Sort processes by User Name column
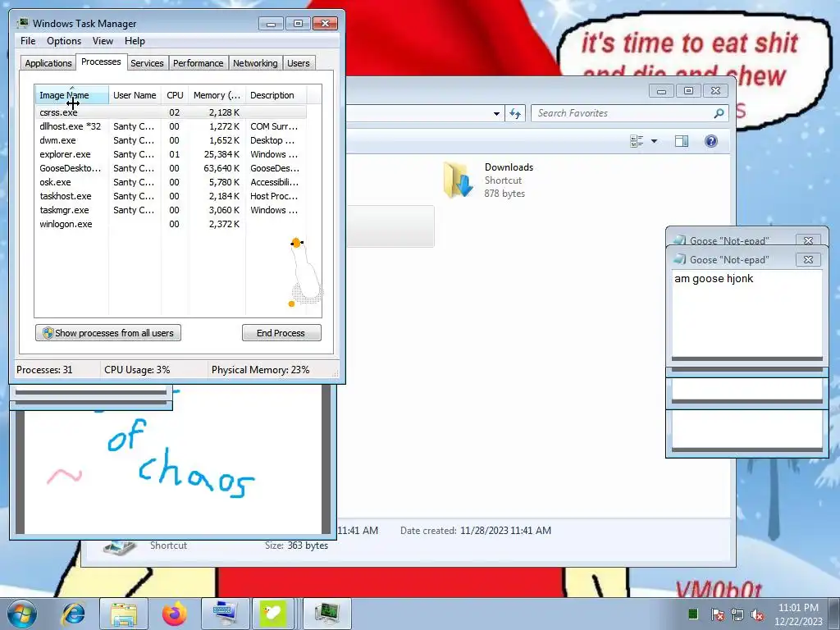The image size is (840, 630). (135, 95)
